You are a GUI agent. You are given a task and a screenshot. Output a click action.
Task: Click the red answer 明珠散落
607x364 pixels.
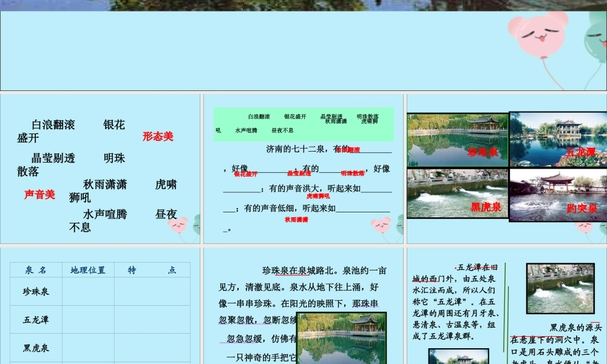pyautogui.click(x=352, y=174)
